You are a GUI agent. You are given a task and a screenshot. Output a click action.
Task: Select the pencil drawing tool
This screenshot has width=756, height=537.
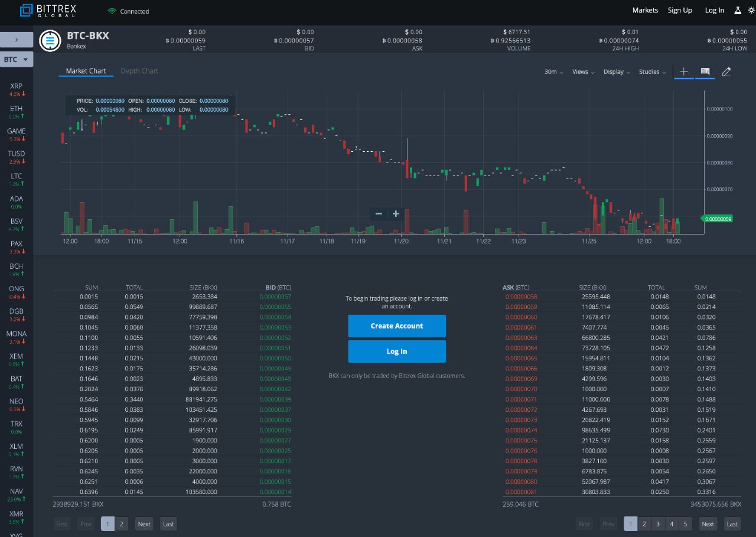(726, 71)
